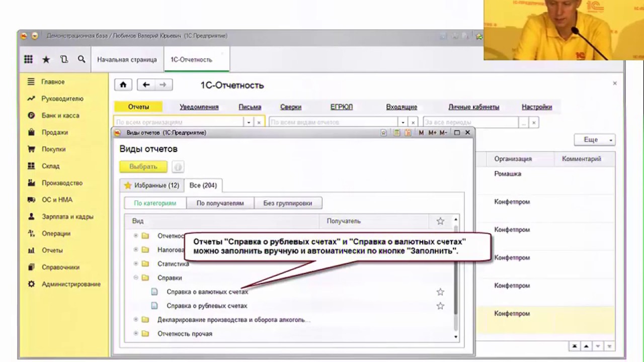644x362 pixels.
Task: Open the Еще dropdown menu
Action: 595,140
